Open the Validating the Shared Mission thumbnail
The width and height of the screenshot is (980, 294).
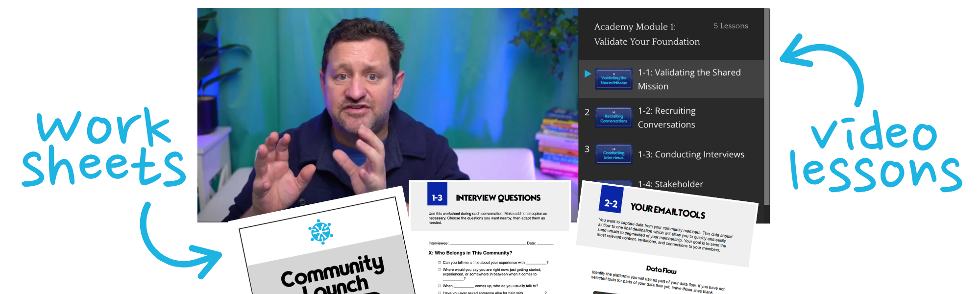613,79
